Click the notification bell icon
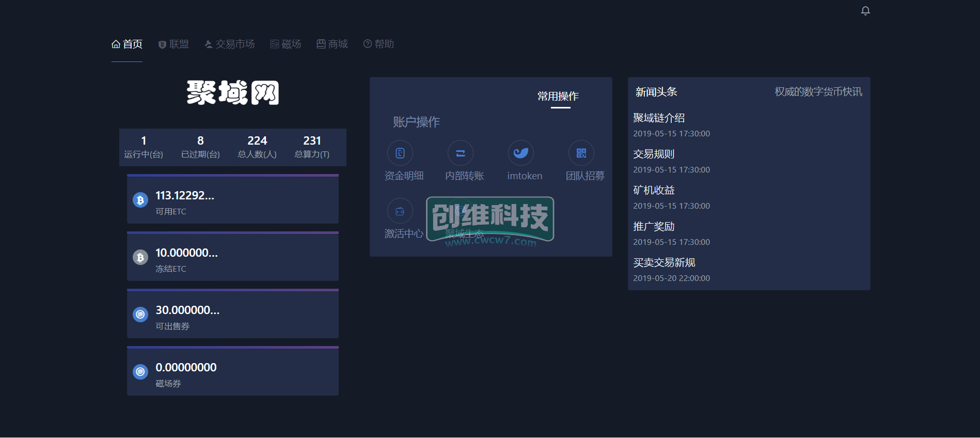The image size is (980, 438). [x=865, y=11]
